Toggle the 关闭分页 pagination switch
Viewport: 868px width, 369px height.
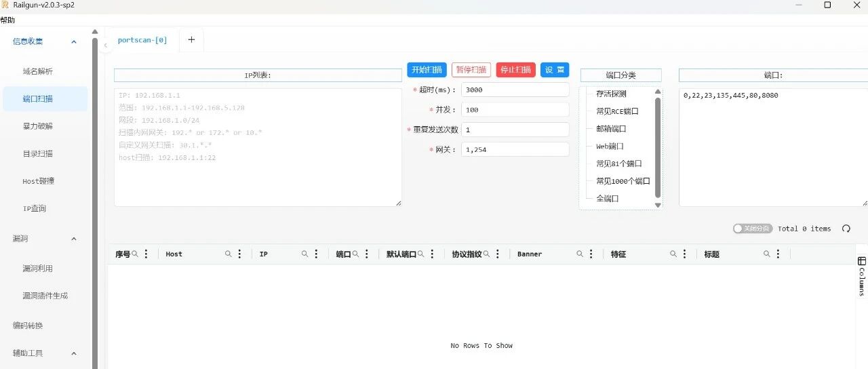753,229
